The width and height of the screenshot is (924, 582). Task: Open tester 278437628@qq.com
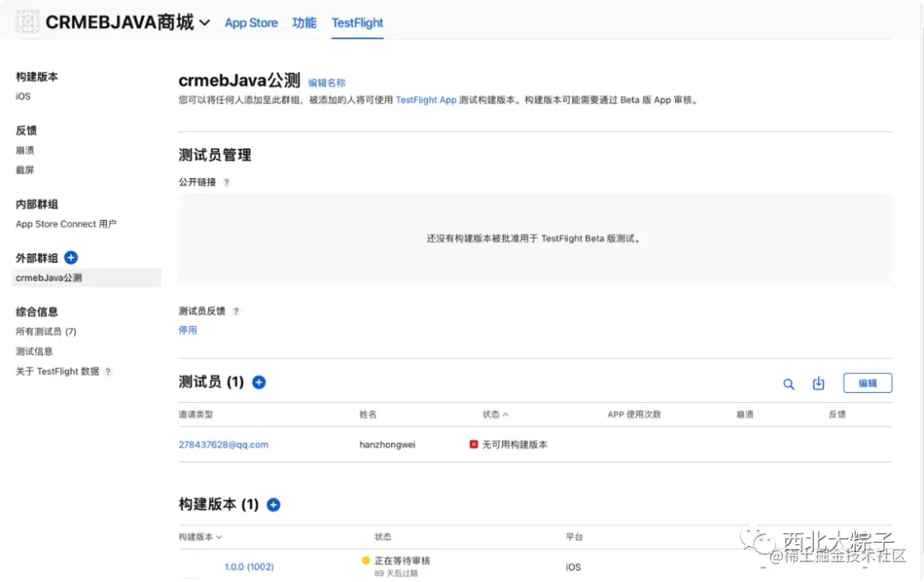pos(223,444)
